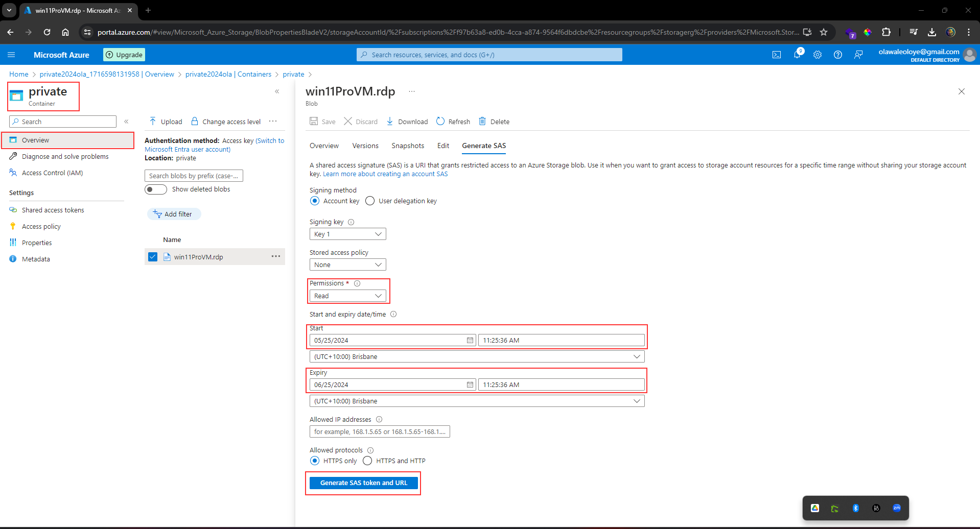Open more container commands ellipsis
980x529 pixels.
pos(273,121)
